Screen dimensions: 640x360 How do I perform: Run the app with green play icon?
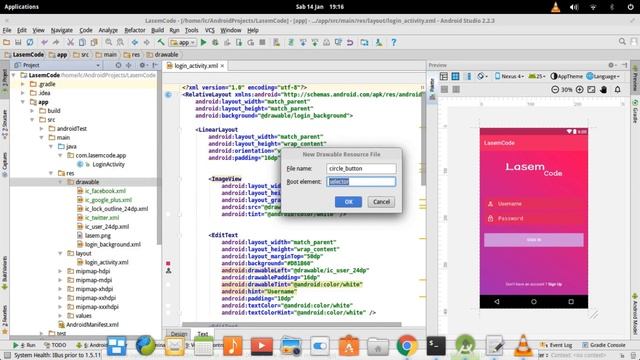coord(203,42)
